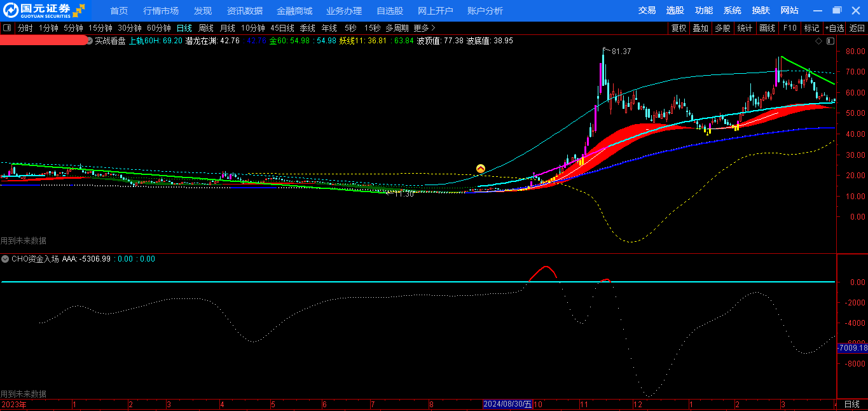Click the 标记 mark button

pos(811,28)
